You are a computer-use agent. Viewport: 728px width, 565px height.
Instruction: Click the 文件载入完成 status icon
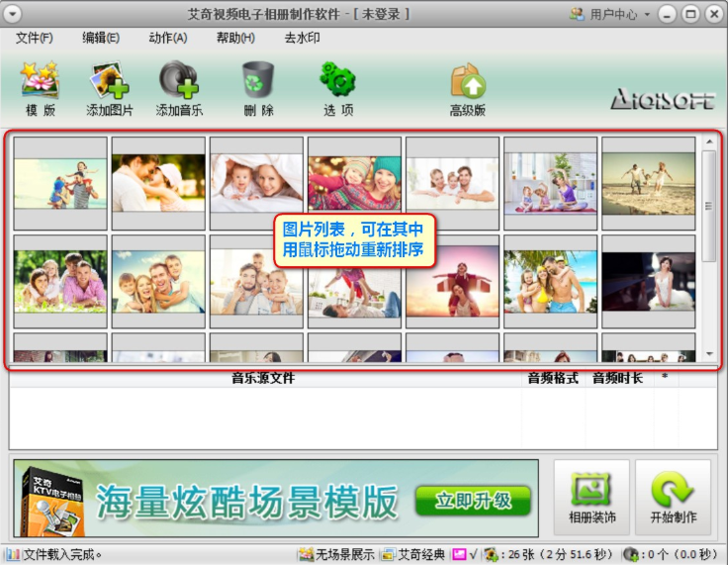[x=13, y=554]
